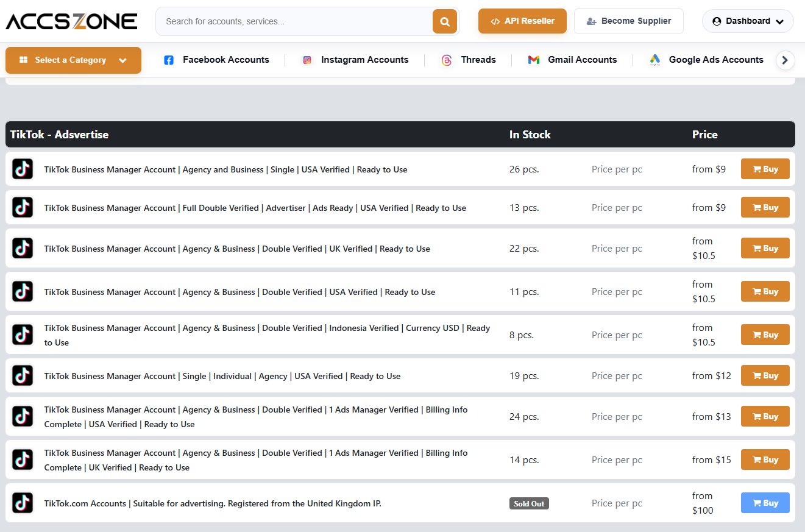This screenshot has width=805, height=532.
Task: Open the Threads category
Action: pyautogui.click(x=478, y=60)
